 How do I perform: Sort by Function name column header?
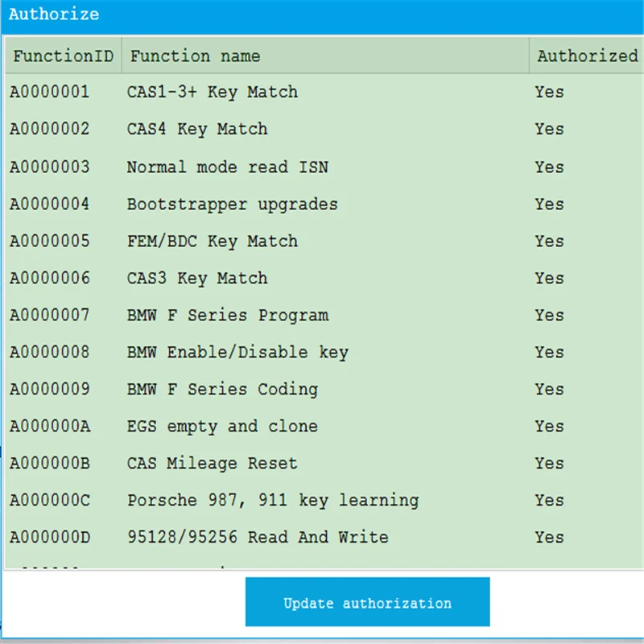[325, 56]
